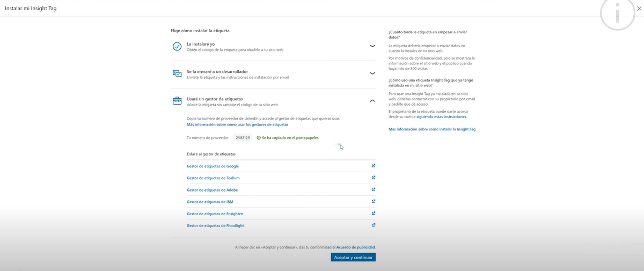This screenshot has height=271, width=644.
Task: Open the Gestor de etiquetas de IBM link
Action: (210, 202)
